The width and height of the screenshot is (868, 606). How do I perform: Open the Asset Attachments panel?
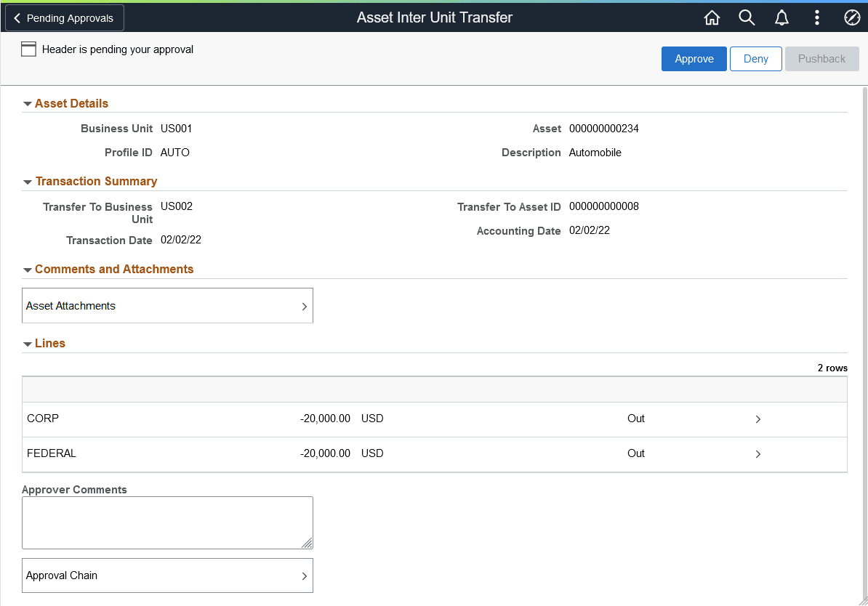click(167, 305)
